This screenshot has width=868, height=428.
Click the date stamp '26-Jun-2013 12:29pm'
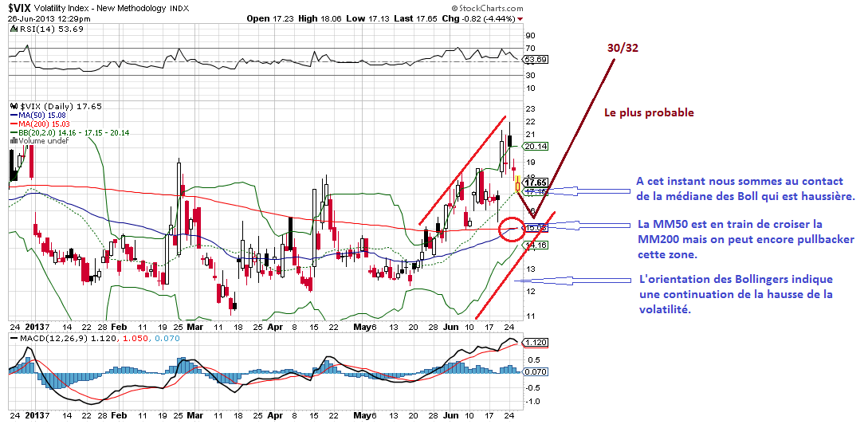(49, 18)
